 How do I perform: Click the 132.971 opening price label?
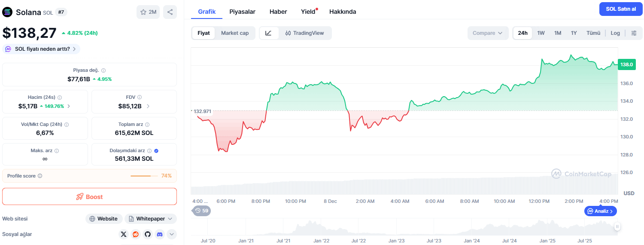(x=202, y=111)
